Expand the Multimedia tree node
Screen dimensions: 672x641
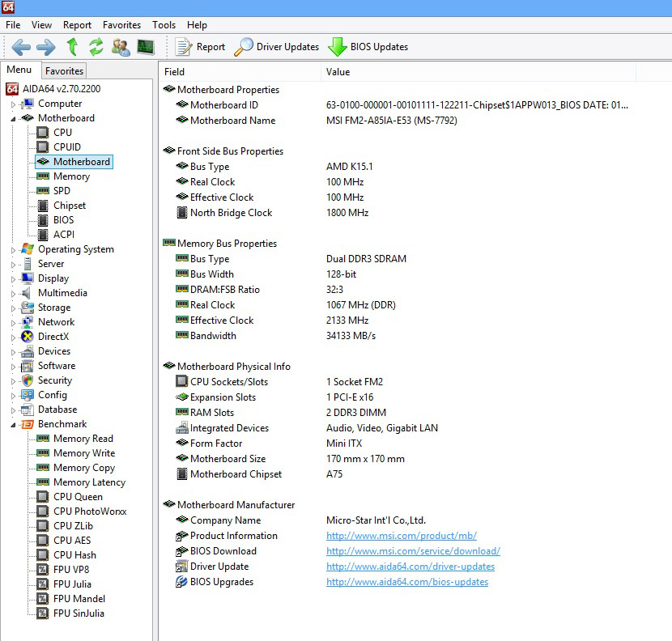pos(13,294)
